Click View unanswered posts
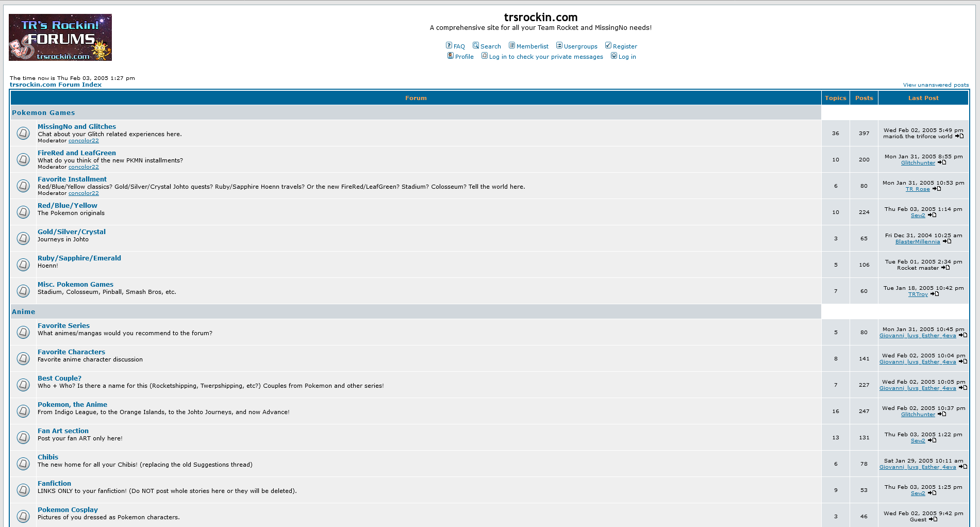 point(936,85)
